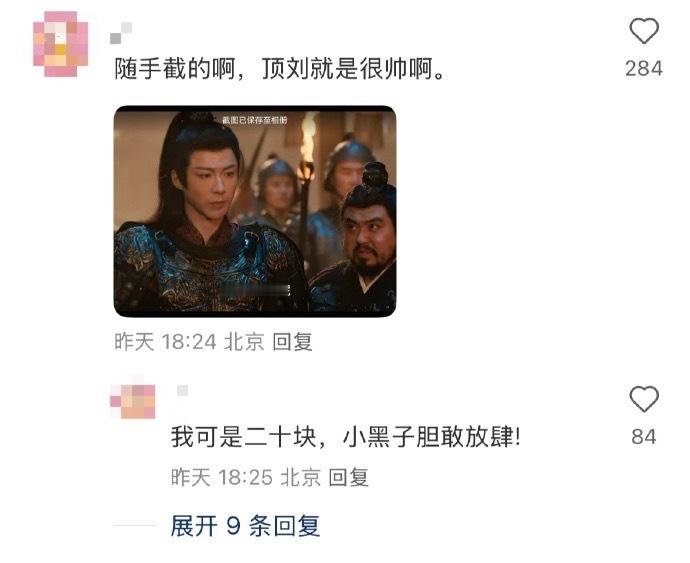Viewport: 690px width, 563px height.
Task: Click the divider line beside 展开 9 条回复
Action: 134,525
